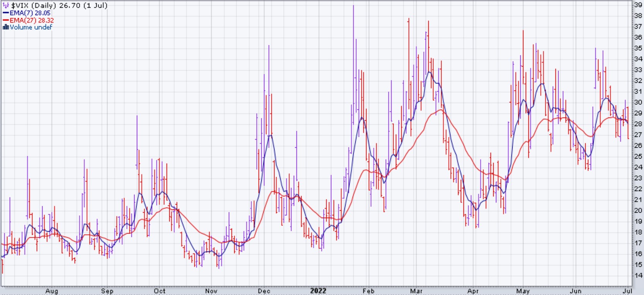Select the Oct label on the time axis
The width and height of the screenshot is (644, 295).
click(x=159, y=291)
